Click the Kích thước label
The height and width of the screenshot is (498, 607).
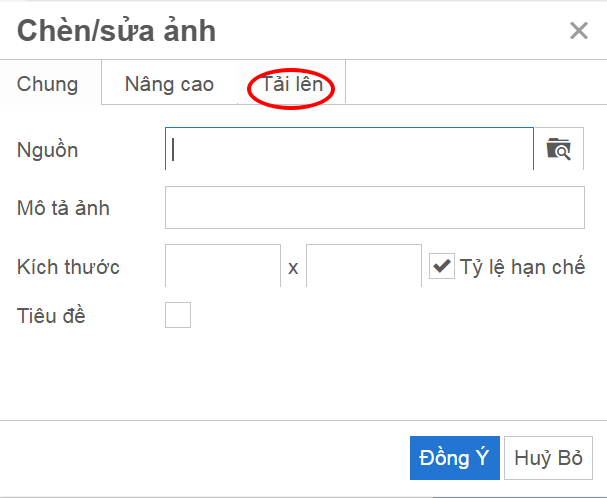[68, 267]
